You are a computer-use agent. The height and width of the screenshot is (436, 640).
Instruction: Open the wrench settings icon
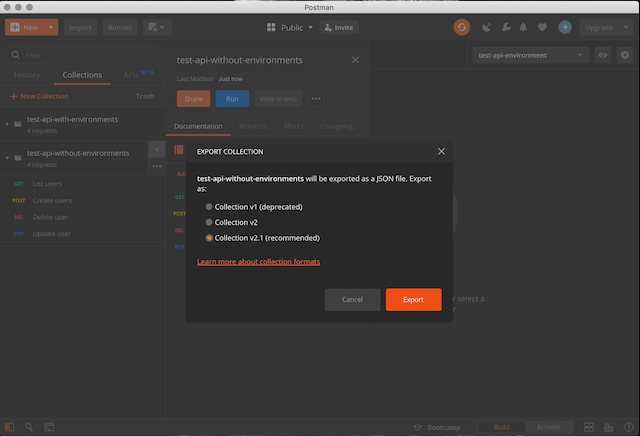click(x=506, y=27)
